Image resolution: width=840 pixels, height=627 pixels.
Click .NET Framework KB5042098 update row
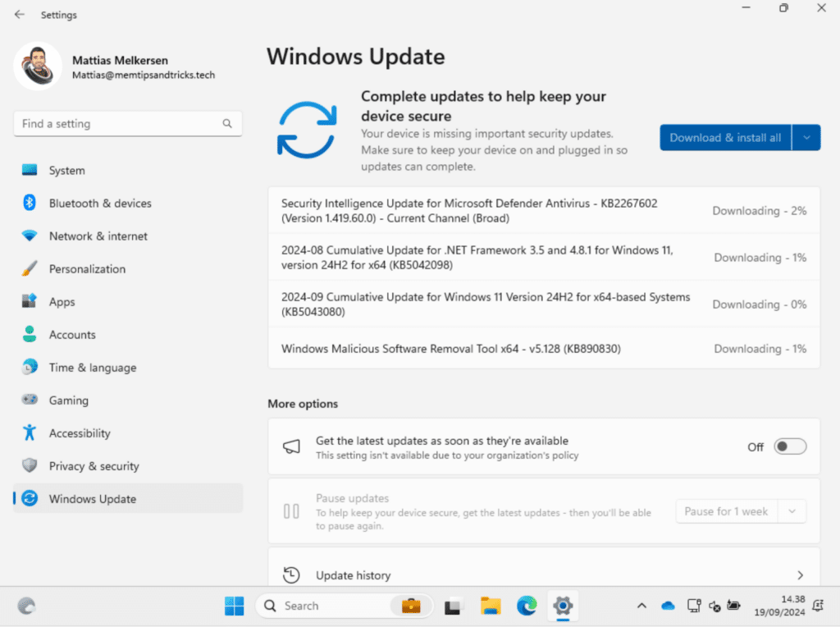coord(544,257)
